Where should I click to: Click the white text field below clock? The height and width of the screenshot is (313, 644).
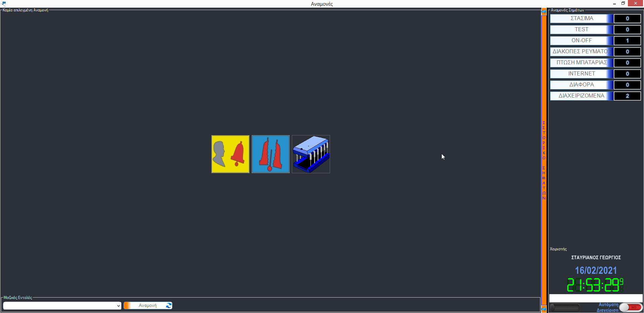click(x=596, y=298)
